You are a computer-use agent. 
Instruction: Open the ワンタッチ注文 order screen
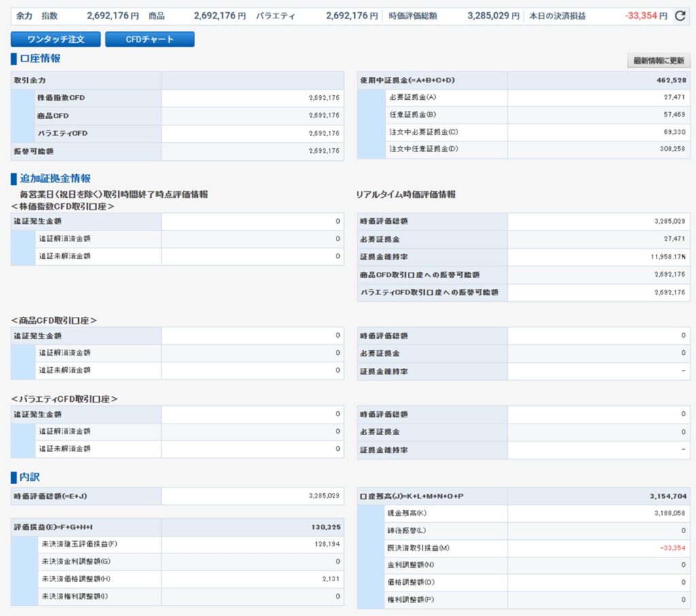[56, 39]
